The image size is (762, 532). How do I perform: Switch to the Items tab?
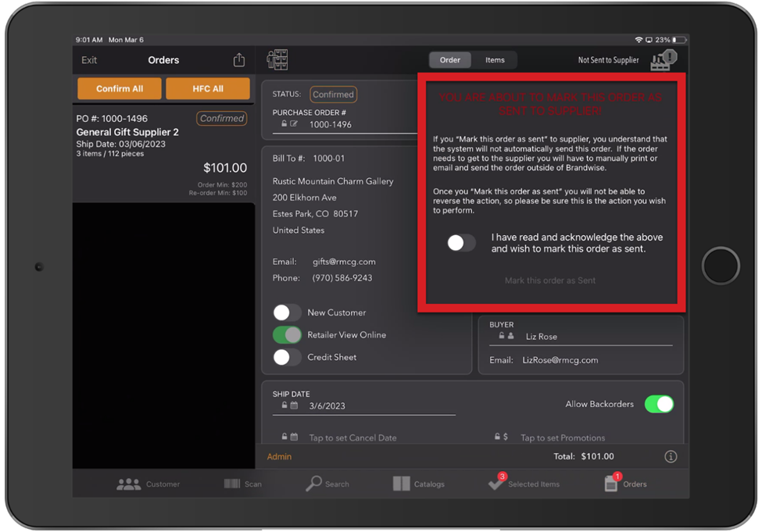pyautogui.click(x=495, y=59)
